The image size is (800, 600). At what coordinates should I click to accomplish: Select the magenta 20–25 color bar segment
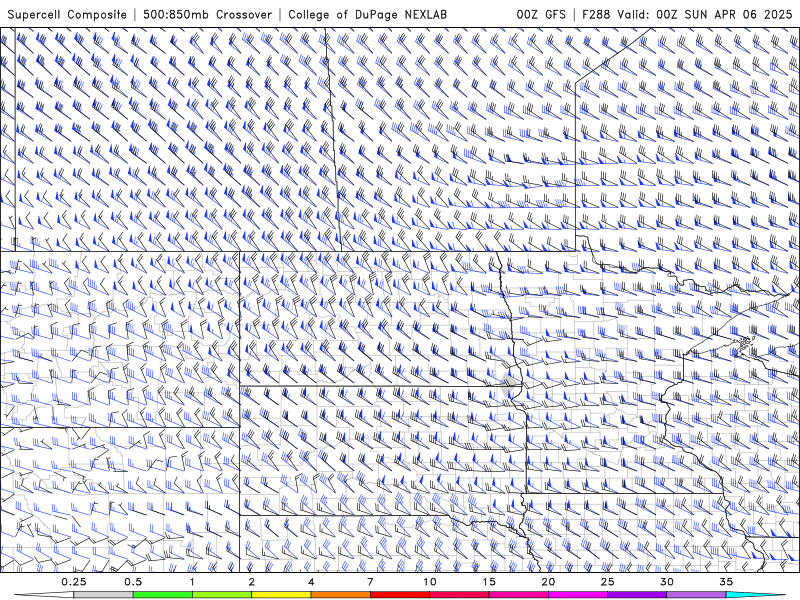(x=578, y=595)
